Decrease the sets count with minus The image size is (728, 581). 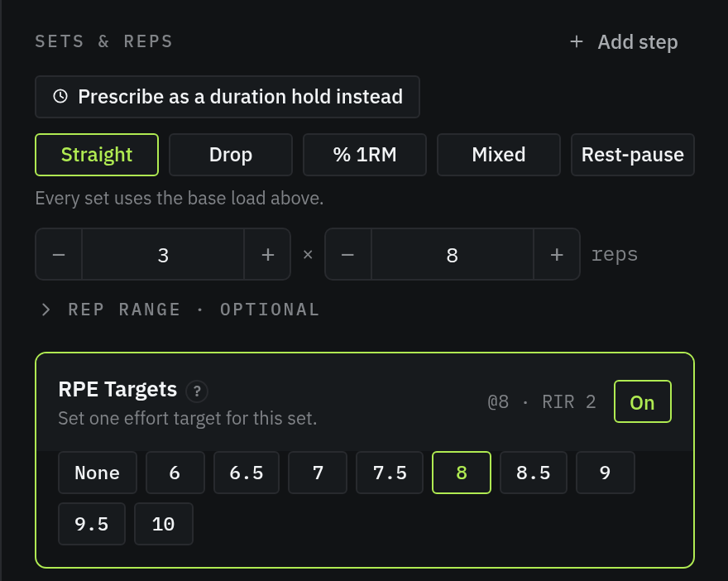click(59, 255)
